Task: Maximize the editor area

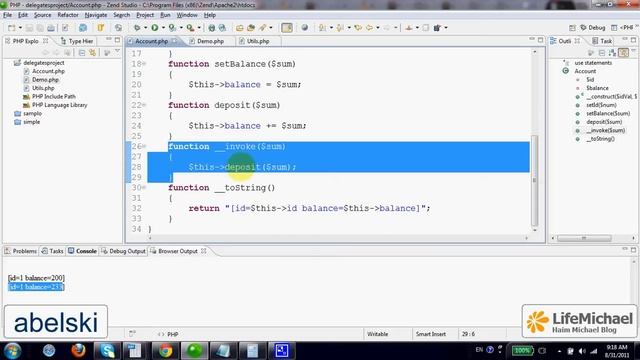Action: coord(540,40)
